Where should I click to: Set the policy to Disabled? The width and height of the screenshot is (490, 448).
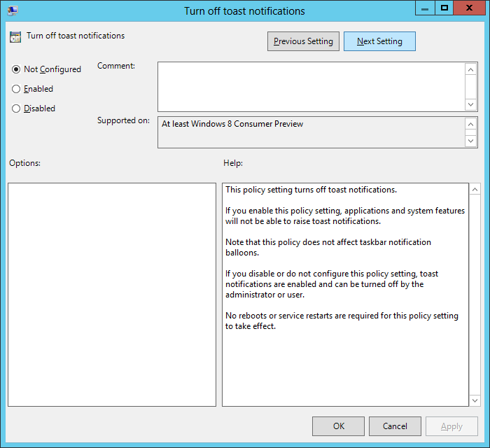16,108
